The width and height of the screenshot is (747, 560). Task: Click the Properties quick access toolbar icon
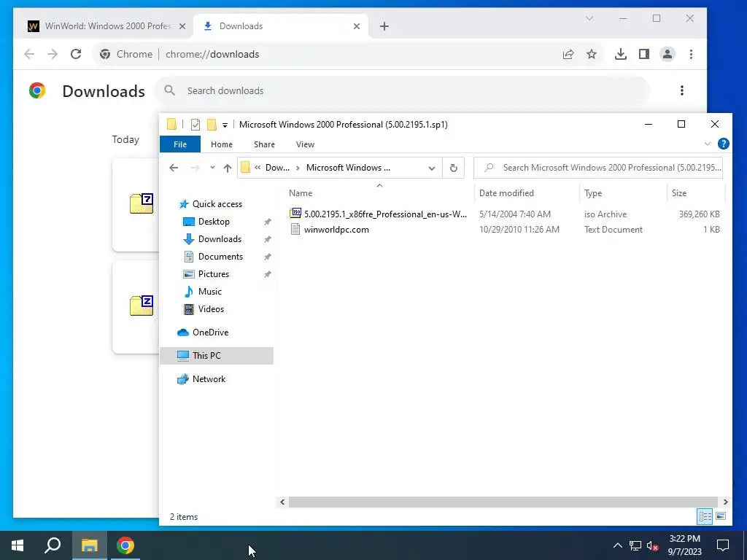[x=196, y=125]
